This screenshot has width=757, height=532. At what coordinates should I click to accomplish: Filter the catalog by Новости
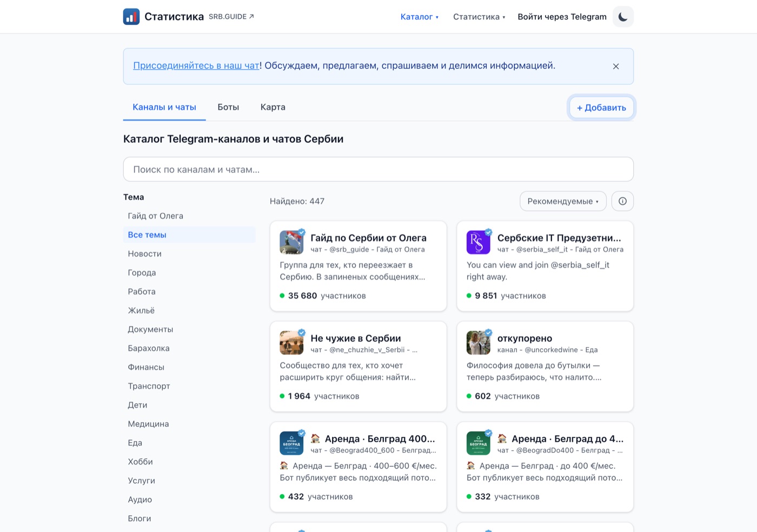189,254
